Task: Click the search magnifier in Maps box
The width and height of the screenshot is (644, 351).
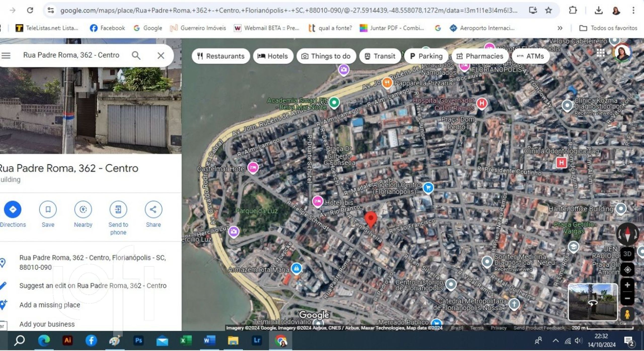Action: (136, 56)
